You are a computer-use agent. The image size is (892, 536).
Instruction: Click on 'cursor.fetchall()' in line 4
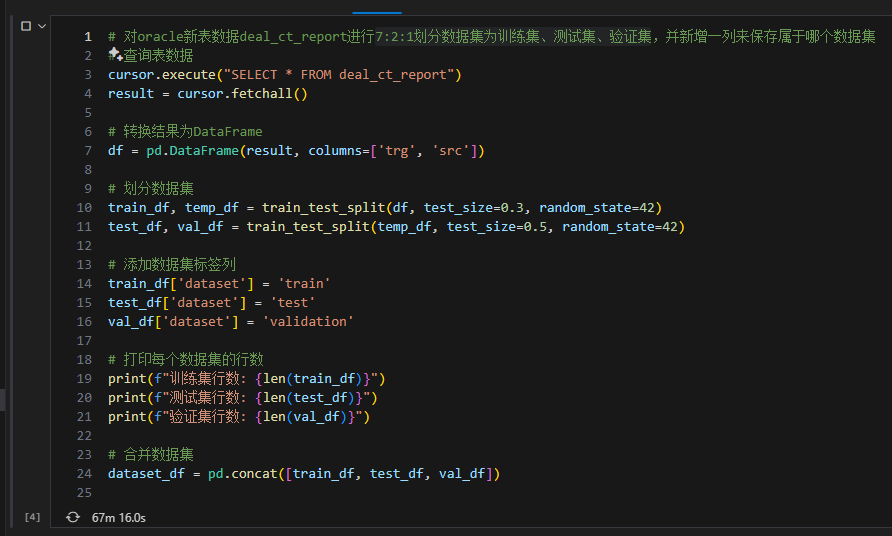coord(242,94)
